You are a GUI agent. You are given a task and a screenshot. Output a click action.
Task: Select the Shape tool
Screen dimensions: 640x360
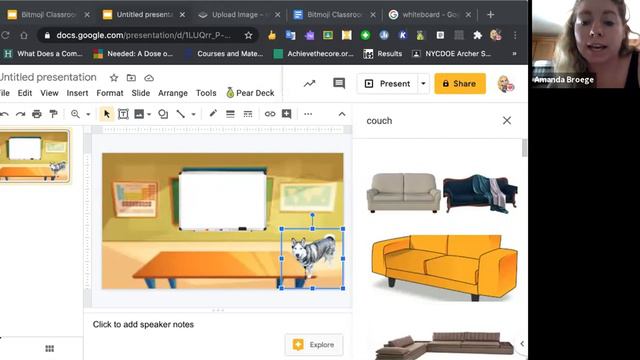click(x=163, y=114)
